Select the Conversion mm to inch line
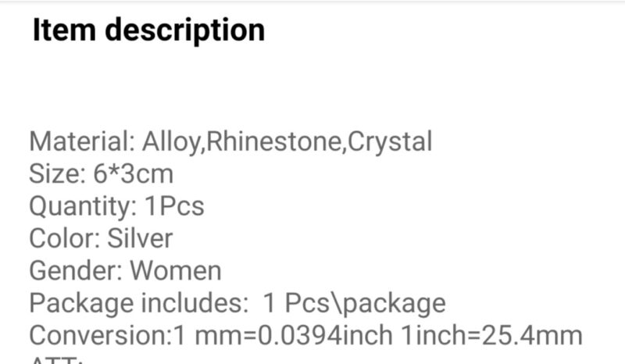The image size is (625, 364). (x=305, y=335)
